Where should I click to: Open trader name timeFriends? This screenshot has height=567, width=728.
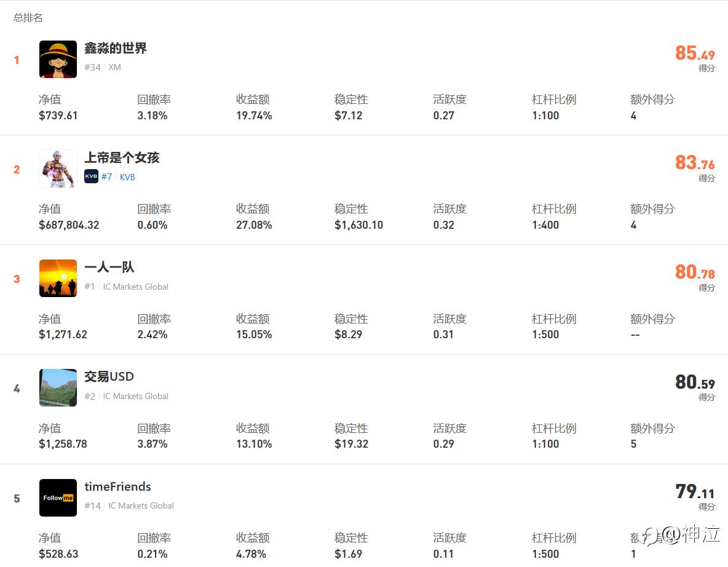click(x=118, y=486)
